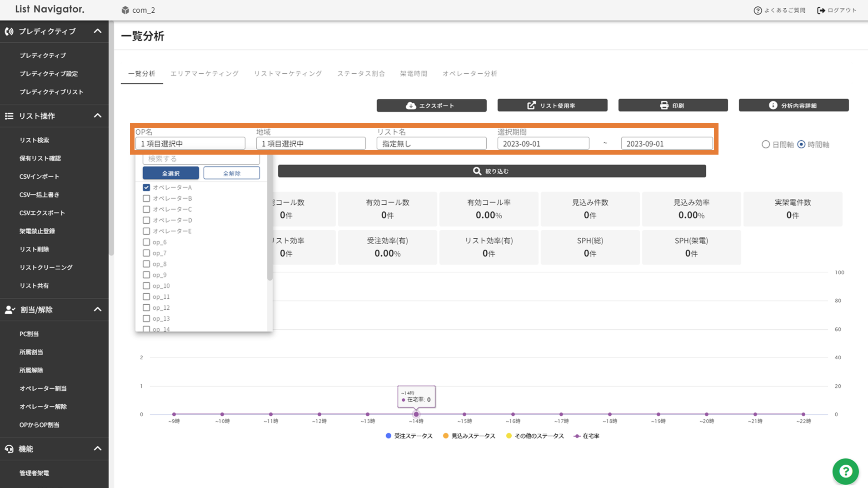
Task: Click the analysis details info icon
Action: 773,106
